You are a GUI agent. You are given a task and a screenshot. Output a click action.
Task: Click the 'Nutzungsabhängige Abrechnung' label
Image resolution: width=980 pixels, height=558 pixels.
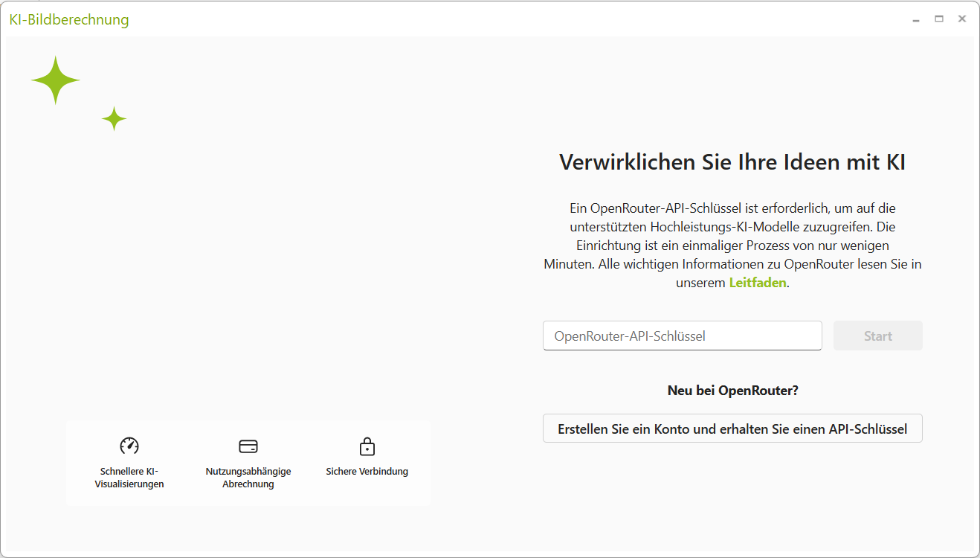[x=248, y=478]
